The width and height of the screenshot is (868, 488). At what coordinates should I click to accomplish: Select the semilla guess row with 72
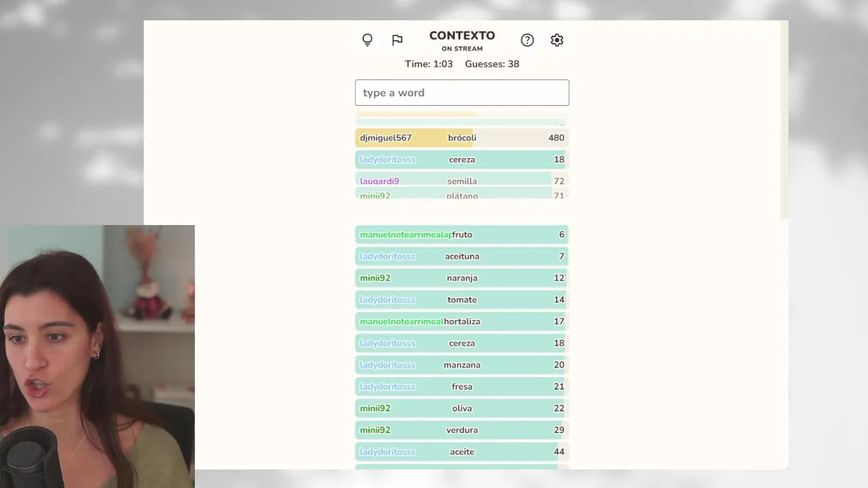click(x=462, y=180)
